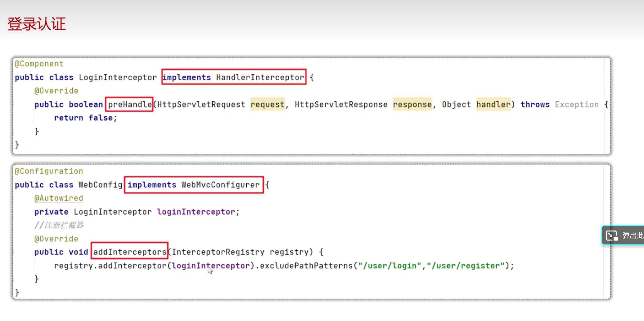Click the purple loginInterceptor field declaration
This screenshot has height=321, width=644.
pos(196,212)
